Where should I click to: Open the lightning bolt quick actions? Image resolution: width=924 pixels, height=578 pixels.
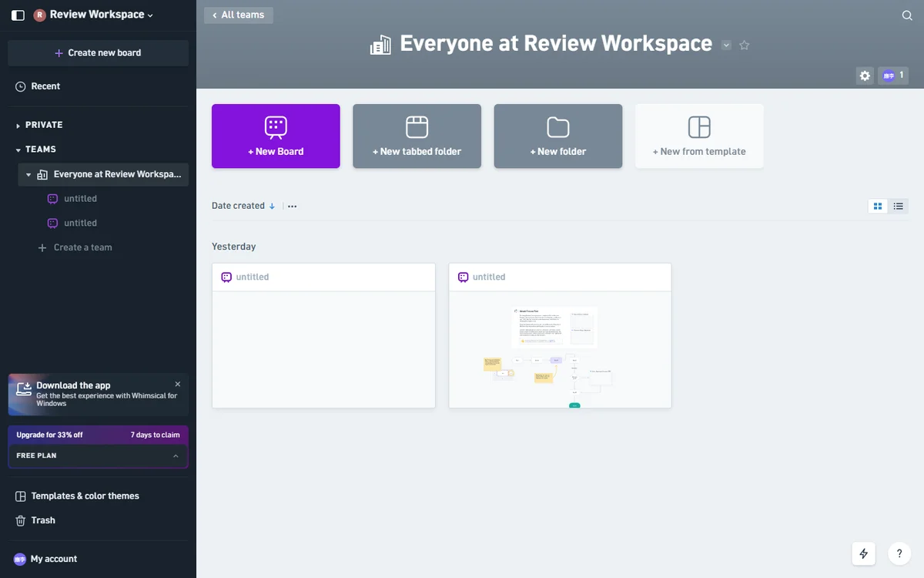pos(864,553)
